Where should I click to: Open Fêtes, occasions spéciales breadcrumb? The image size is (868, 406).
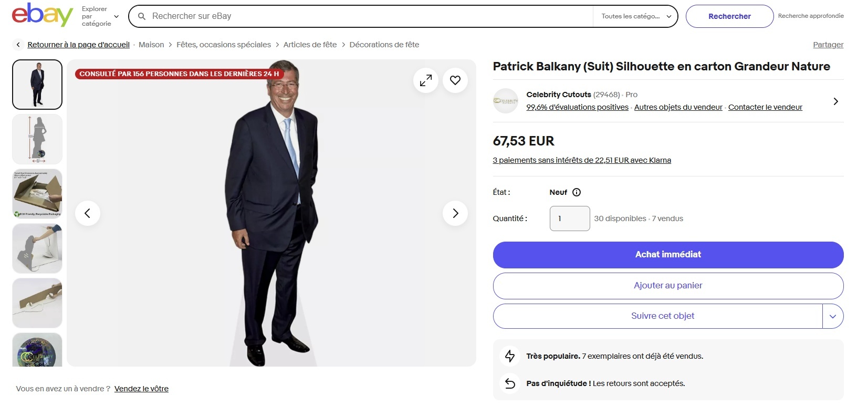point(224,45)
